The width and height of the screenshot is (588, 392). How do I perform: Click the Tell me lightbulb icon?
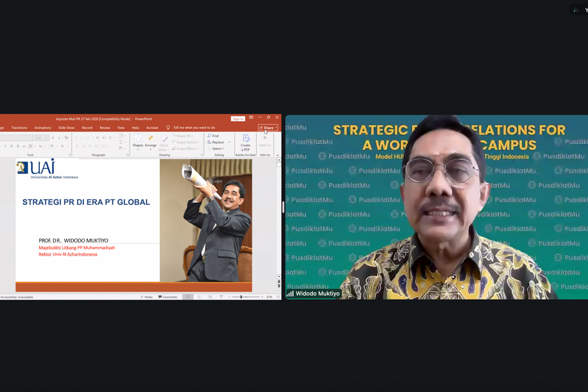[x=168, y=128]
